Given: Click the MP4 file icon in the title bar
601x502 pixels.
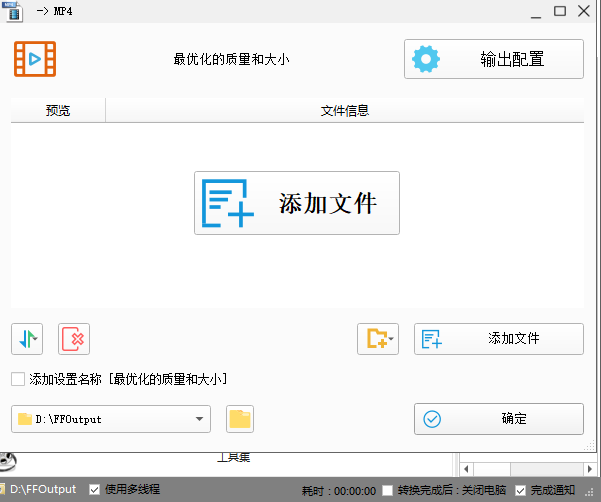Looking at the screenshot, I should [x=12, y=11].
